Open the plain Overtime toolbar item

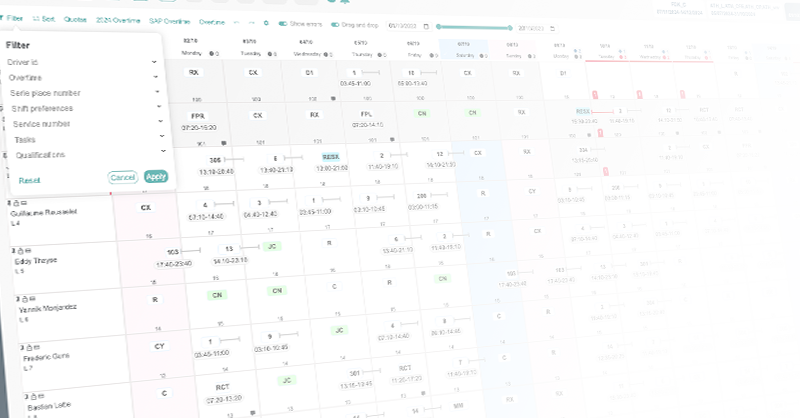coord(212,22)
